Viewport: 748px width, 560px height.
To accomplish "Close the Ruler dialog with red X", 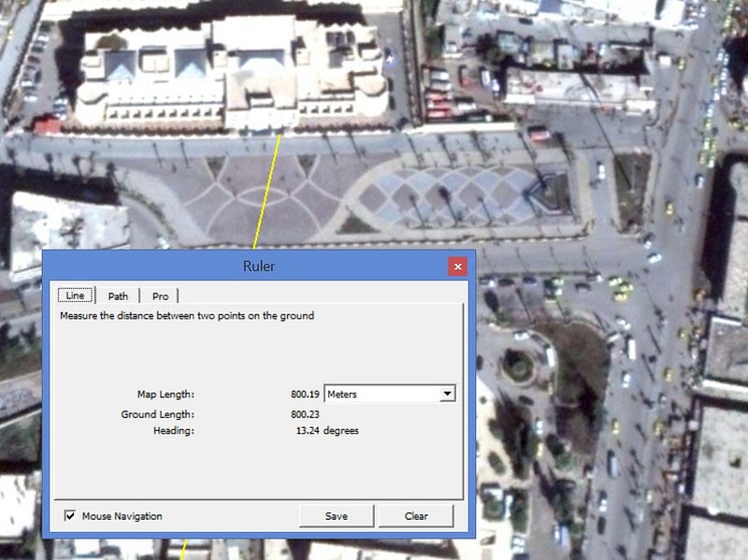I will point(457,266).
